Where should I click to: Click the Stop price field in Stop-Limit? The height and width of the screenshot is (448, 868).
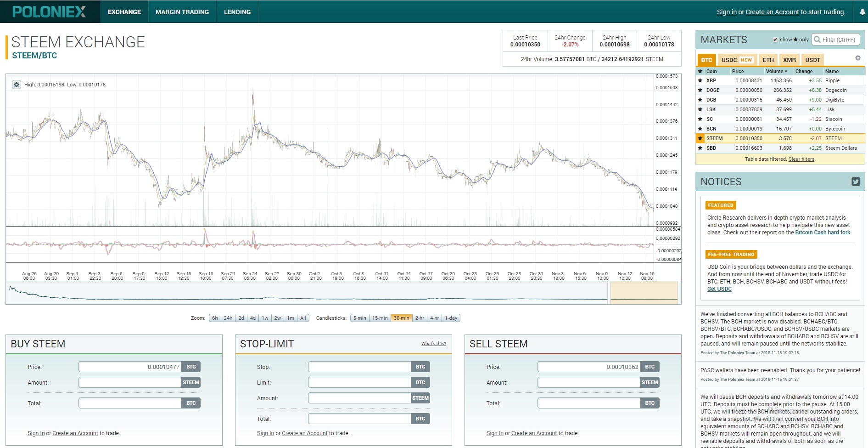point(360,367)
